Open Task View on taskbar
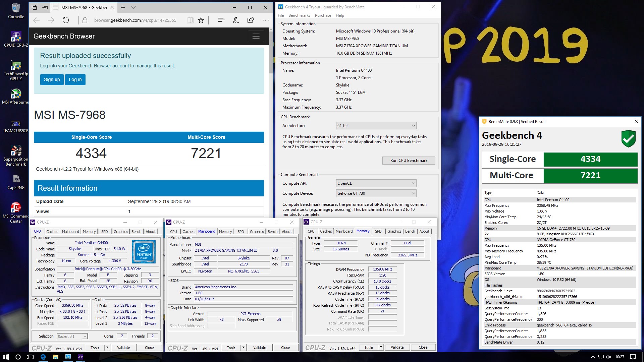Viewport: 644px width, 362px height. [30, 357]
